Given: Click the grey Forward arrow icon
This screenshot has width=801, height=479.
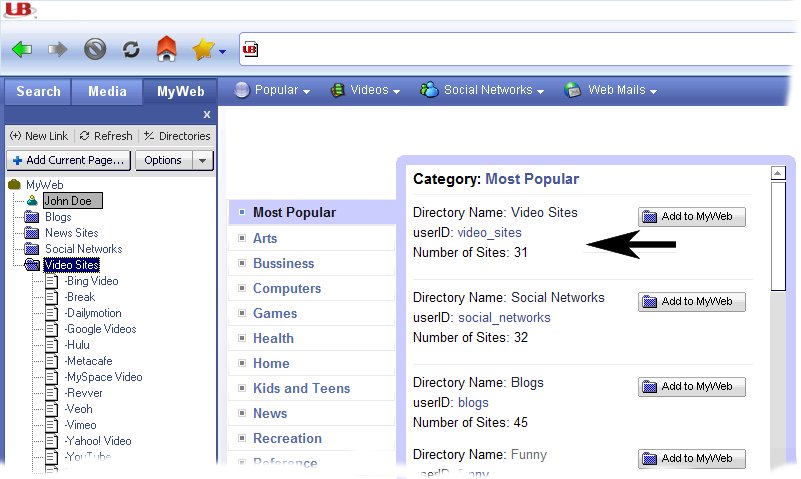Looking at the screenshot, I should tap(57, 50).
